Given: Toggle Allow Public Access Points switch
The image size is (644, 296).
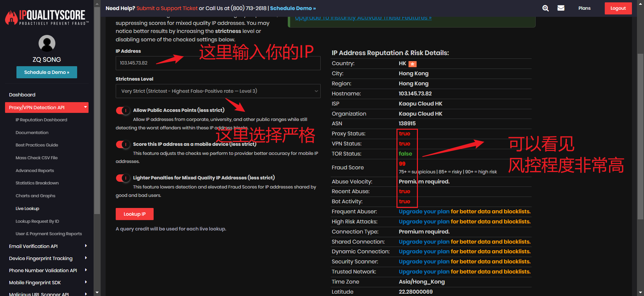Looking at the screenshot, I should click(x=123, y=111).
